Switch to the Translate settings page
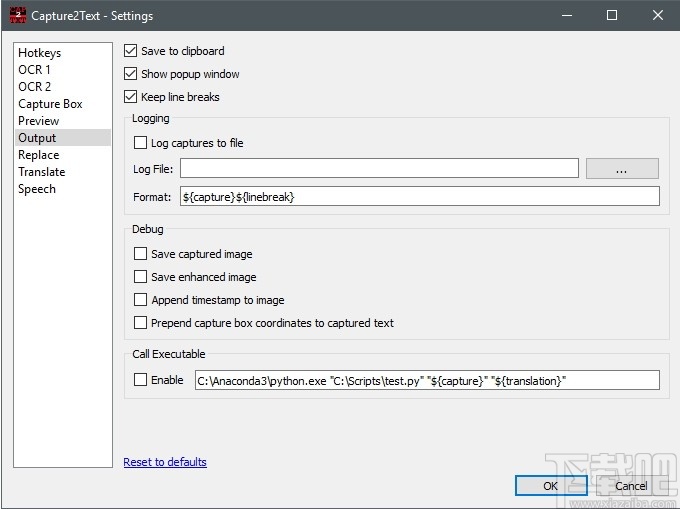 41,172
